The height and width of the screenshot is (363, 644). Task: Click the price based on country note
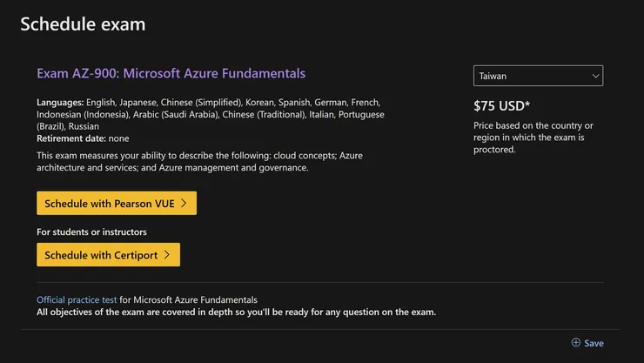coord(533,138)
